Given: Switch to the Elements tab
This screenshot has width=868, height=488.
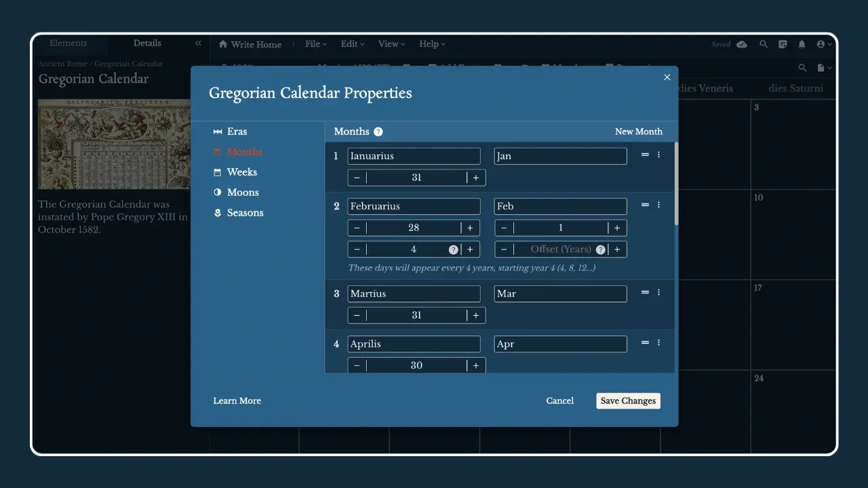Looking at the screenshot, I should point(68,43).
